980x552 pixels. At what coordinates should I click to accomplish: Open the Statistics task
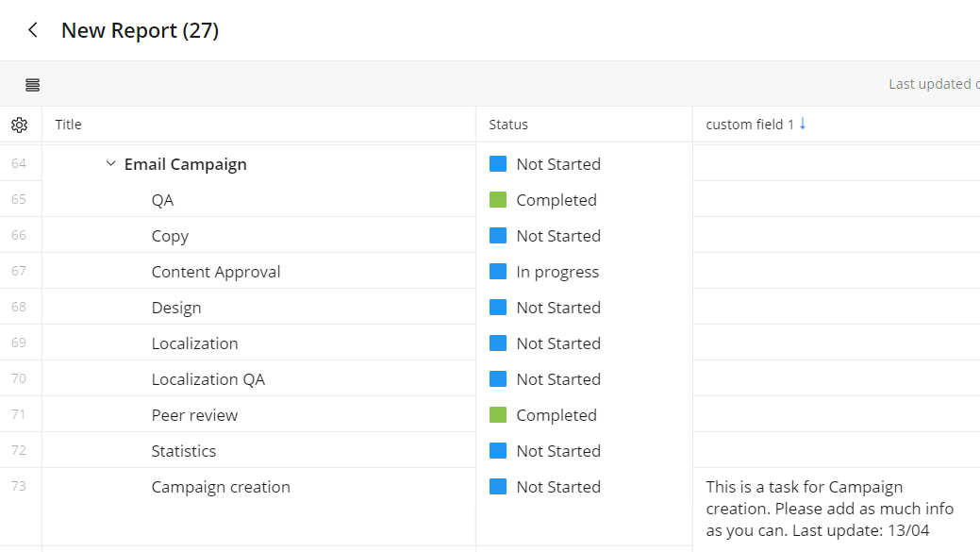(184, 451)
